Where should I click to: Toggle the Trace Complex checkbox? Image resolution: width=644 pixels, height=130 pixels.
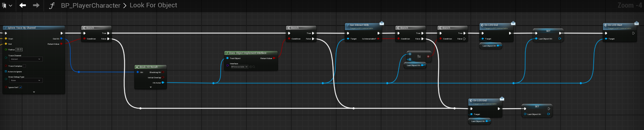24,66
